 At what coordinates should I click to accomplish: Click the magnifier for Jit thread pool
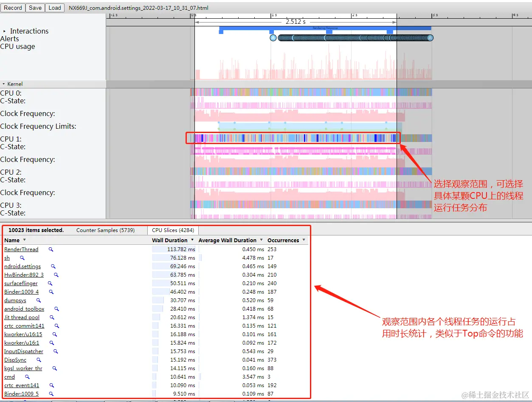coord(52,317)
